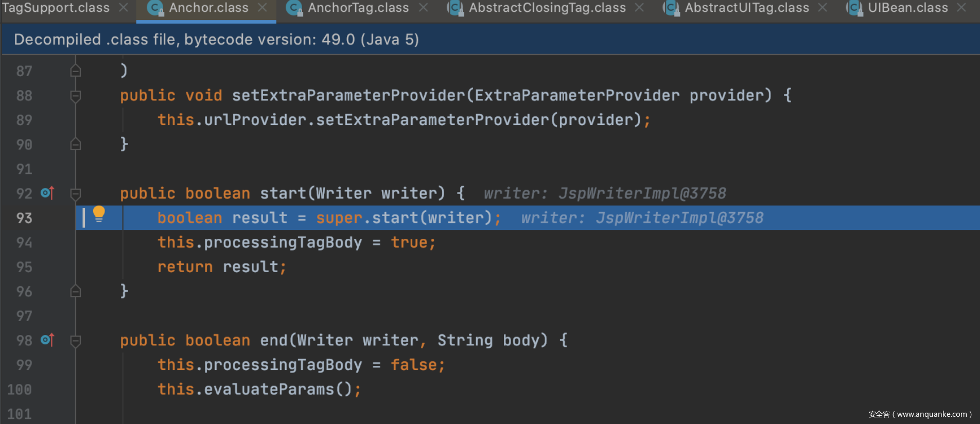Close the TagSupport.class tab
Screen dimensions: 980x424
124,8
